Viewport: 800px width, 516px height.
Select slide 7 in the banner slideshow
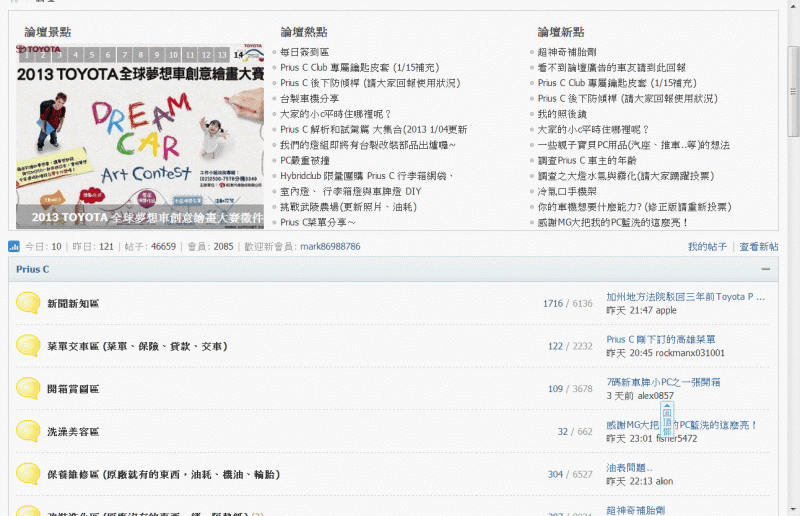point(124,55)
